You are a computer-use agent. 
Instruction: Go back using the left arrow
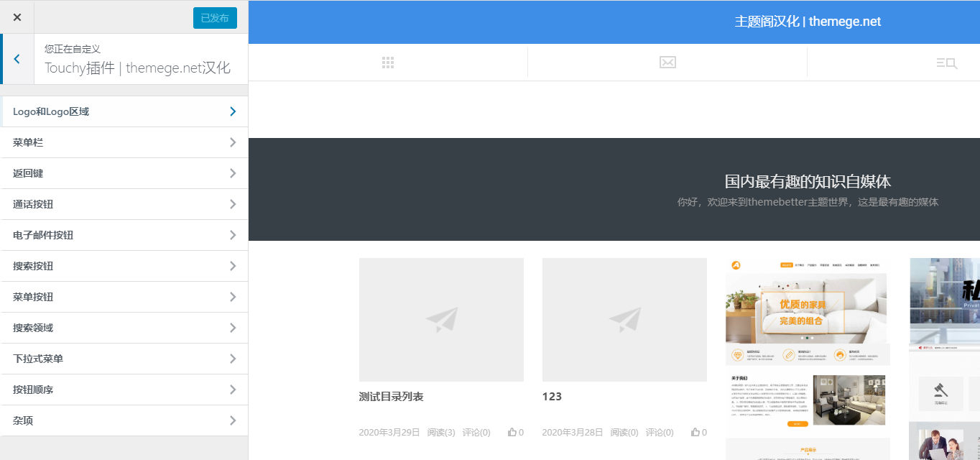pos(17,59)
